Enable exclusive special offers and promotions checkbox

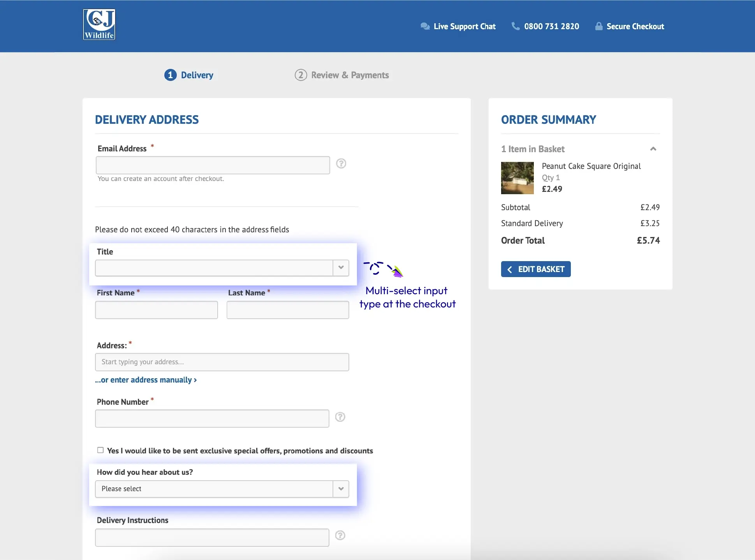coord(100,450)
